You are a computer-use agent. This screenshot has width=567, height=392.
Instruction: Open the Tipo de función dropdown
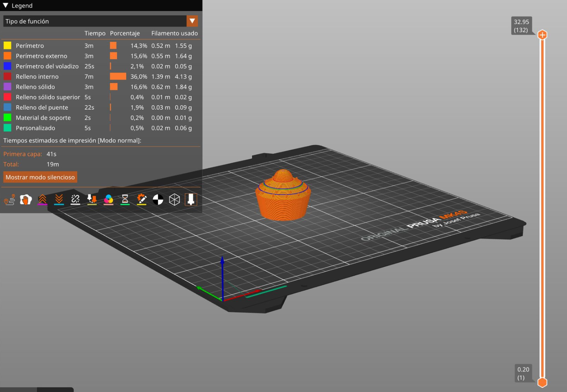point(192,21)
